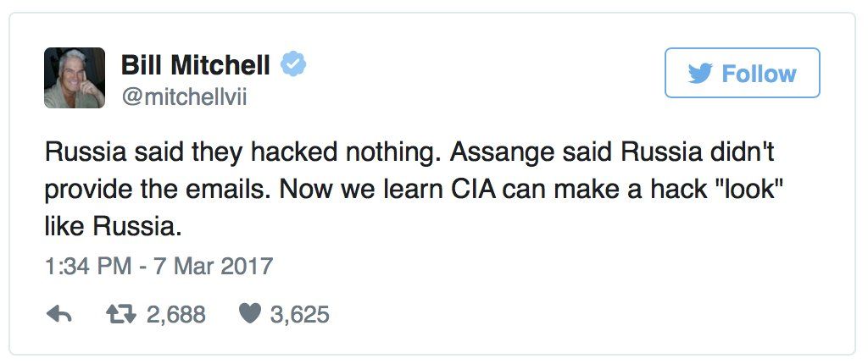Like the tweet with the heart icon
868x364 pixels.
[248, 315]
